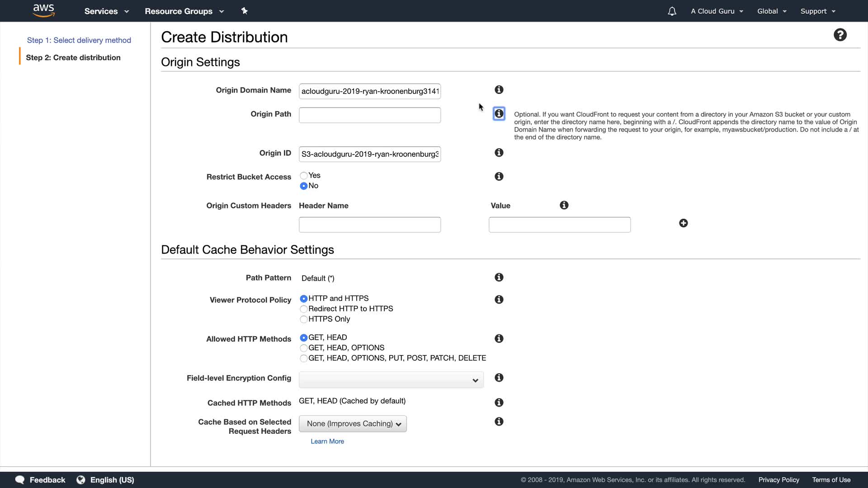The image size is (868, 488).
Task: Click the AWS logo home icon
Action: coord(44,11)
